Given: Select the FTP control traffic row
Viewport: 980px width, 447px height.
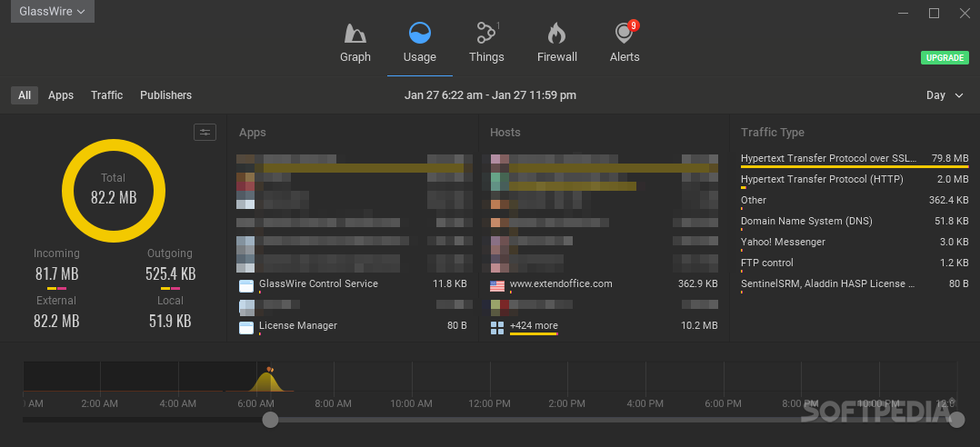Looking at the screenshot, I should pos(855,263).
